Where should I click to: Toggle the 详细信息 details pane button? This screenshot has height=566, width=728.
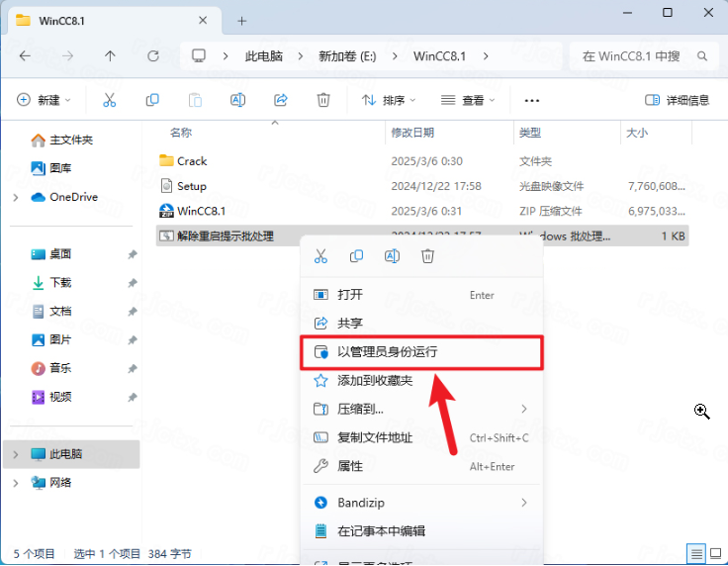(x=677, y=100)
